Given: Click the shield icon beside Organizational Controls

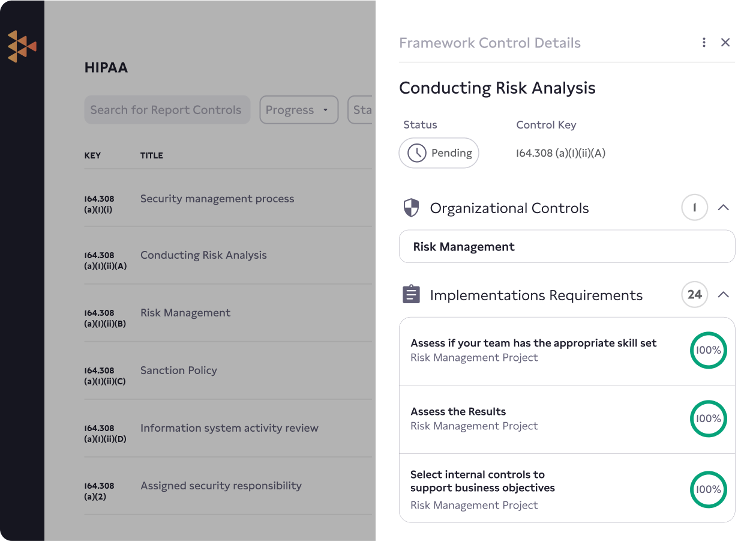Looking at the screenshot, I should (410, 207).
